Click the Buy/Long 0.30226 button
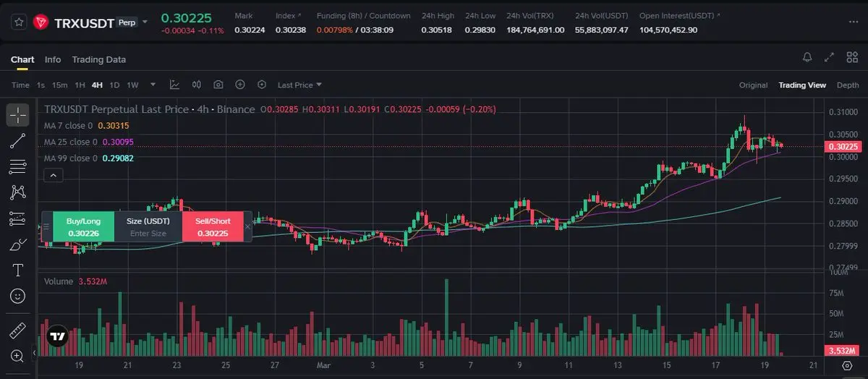This screenshot has width=868, height=379. 84,226
